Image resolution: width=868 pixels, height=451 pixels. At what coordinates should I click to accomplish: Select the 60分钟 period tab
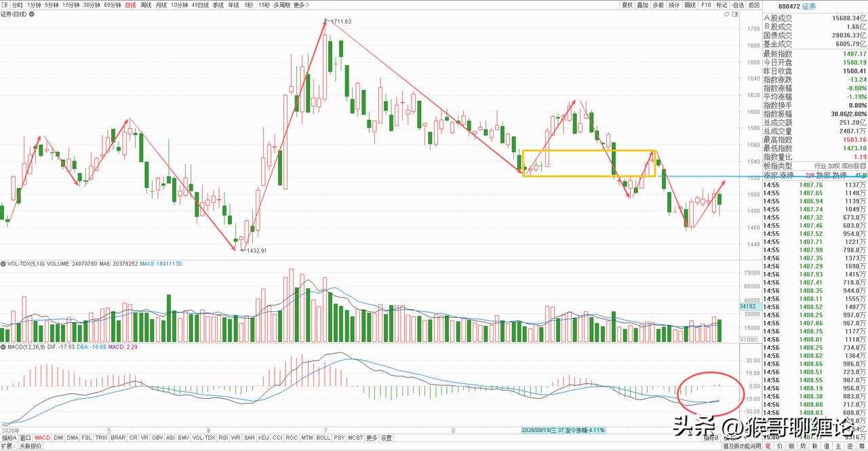113,5
